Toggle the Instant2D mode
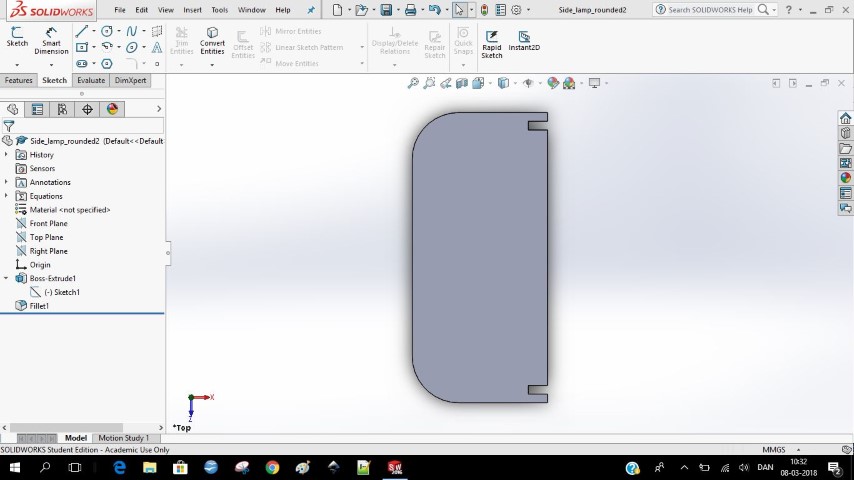854x480 pixels. click(x=524, y=41)
